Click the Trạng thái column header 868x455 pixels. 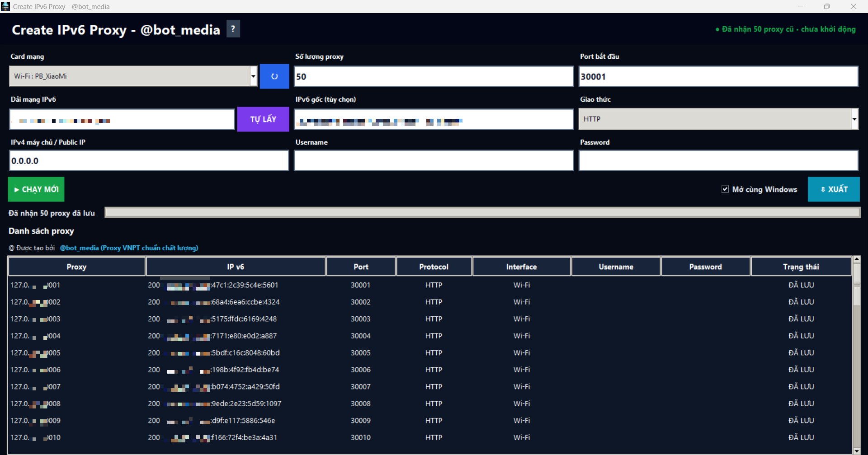pyautogui.click(x=801, y=267)
